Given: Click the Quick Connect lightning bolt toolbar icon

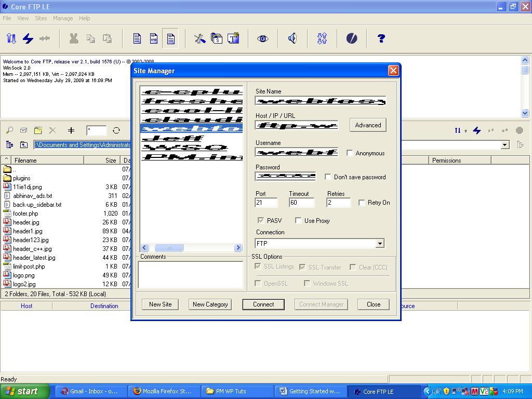Looking at the screenshot, I should point(28,38).
